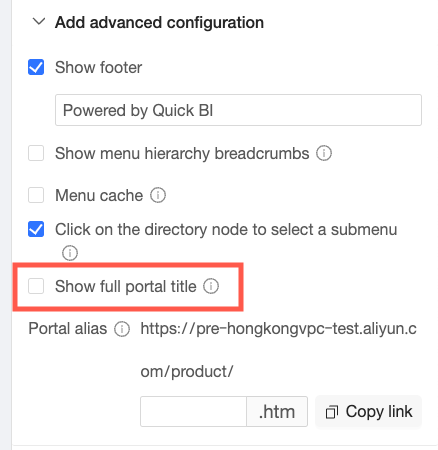Focus the Portal alias text input
Image resolution: width=438 pixels, height=450 pixels.
pos(193,411)
